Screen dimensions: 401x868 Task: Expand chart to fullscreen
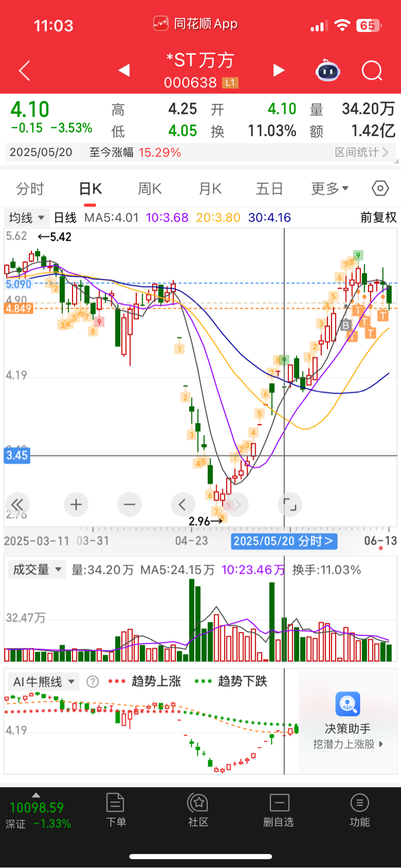pos(290,504)
